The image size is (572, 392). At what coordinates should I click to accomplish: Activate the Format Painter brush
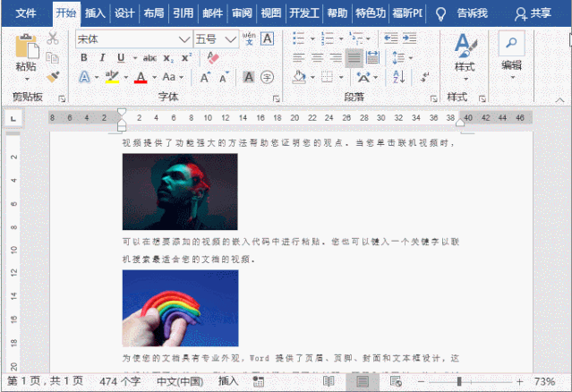tap(53, 77)
